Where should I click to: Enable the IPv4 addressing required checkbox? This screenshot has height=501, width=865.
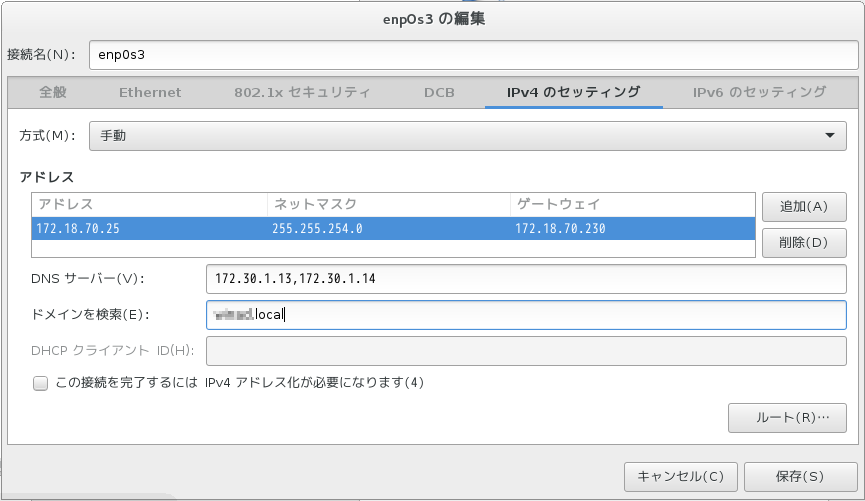point(40,383)
